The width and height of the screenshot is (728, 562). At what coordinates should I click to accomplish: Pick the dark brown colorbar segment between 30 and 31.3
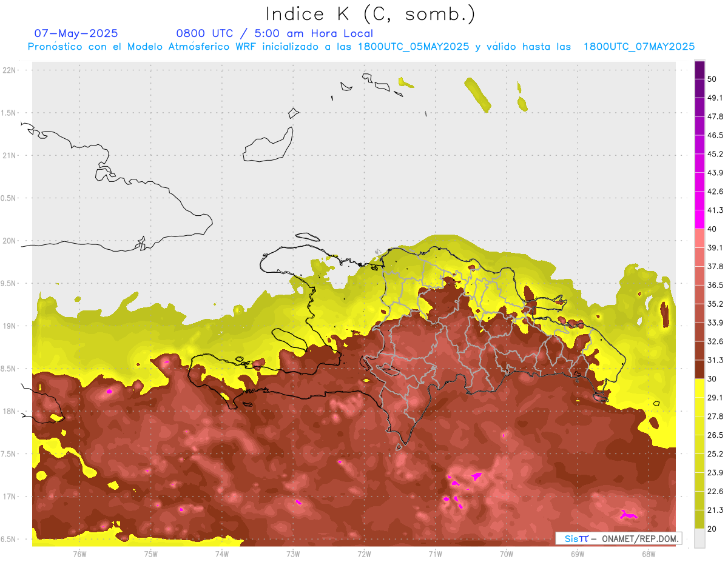tap(699, 369)
